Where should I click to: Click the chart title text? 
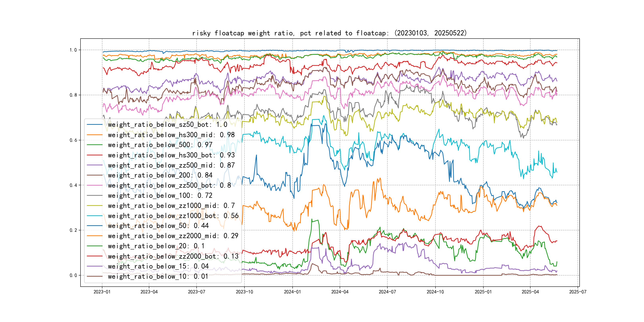(329, 33)
